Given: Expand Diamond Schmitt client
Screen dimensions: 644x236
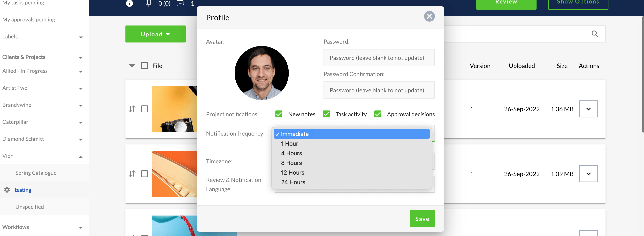Looking at the screenshot, I should coord(80,140).
